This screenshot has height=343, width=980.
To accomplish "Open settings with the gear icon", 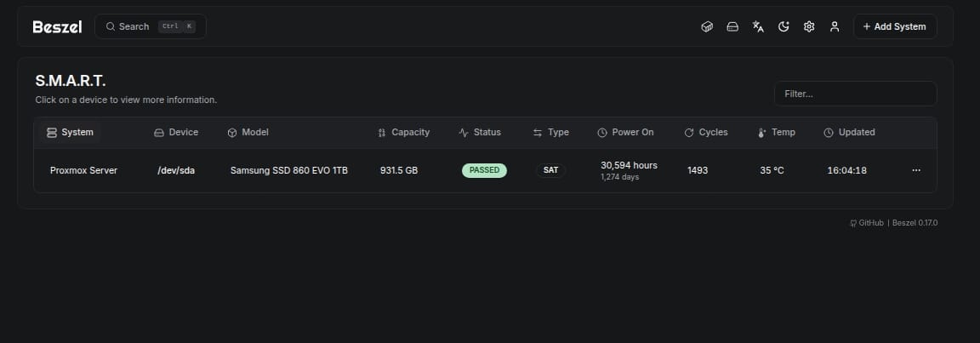I will click(x=809, y=26).
